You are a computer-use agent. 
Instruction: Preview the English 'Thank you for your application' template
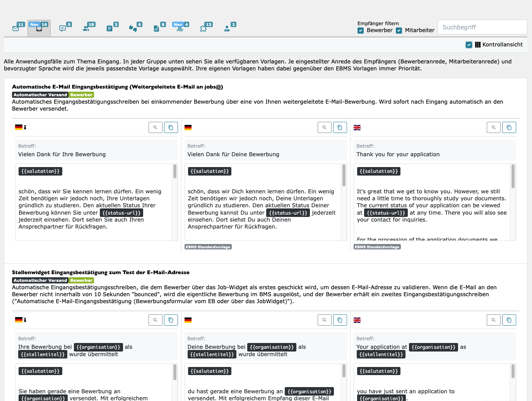493,128
